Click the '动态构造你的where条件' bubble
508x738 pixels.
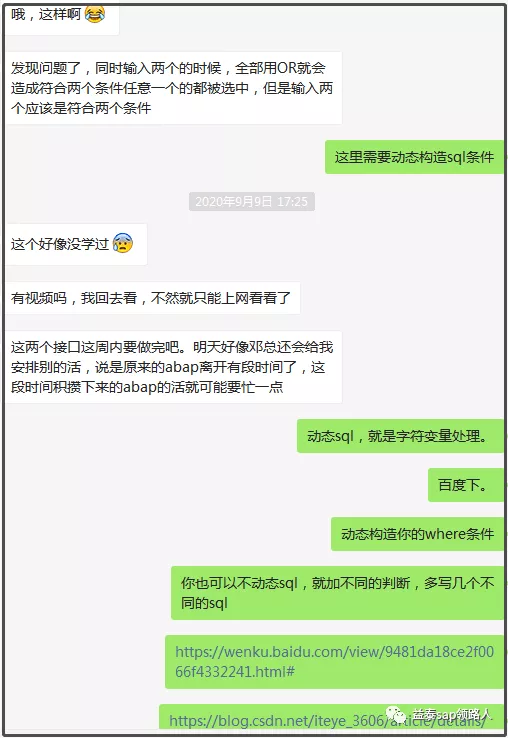pyautogui.click(x=417, y=534)
